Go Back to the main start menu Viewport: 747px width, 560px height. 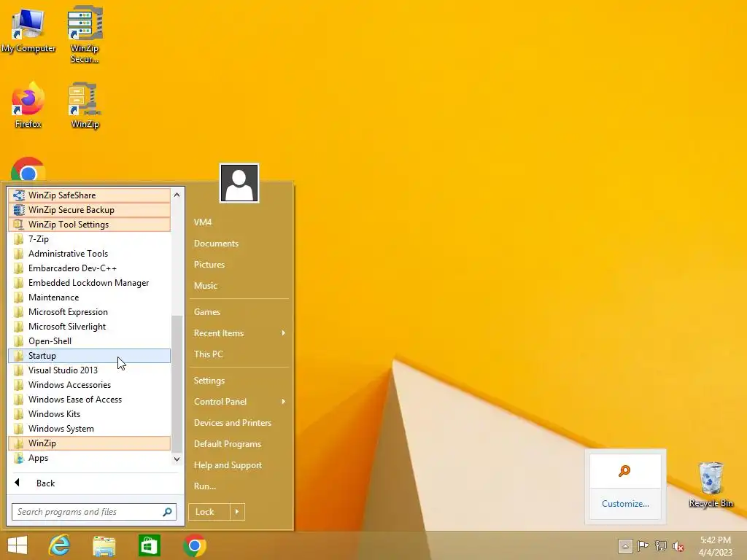[94, 483]
